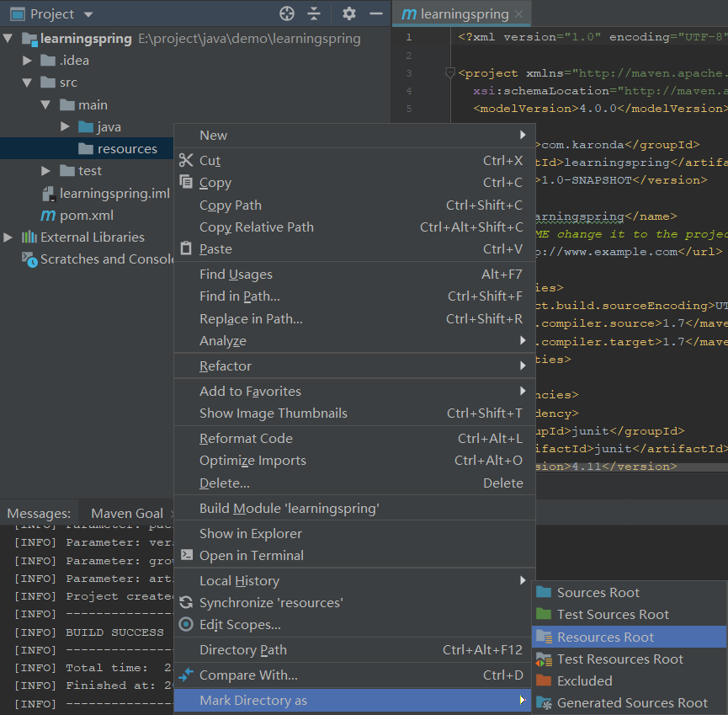This screenshot has height=715, width=728.
Task: Hide the Project panel with minimize icon
Action: coord(376,13)
